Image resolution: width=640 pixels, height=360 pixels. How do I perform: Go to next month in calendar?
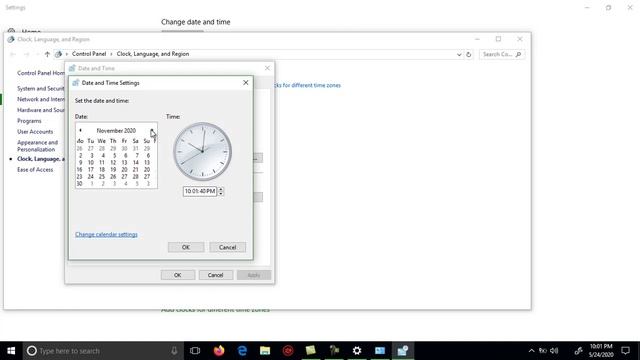[x=152, y=130]
